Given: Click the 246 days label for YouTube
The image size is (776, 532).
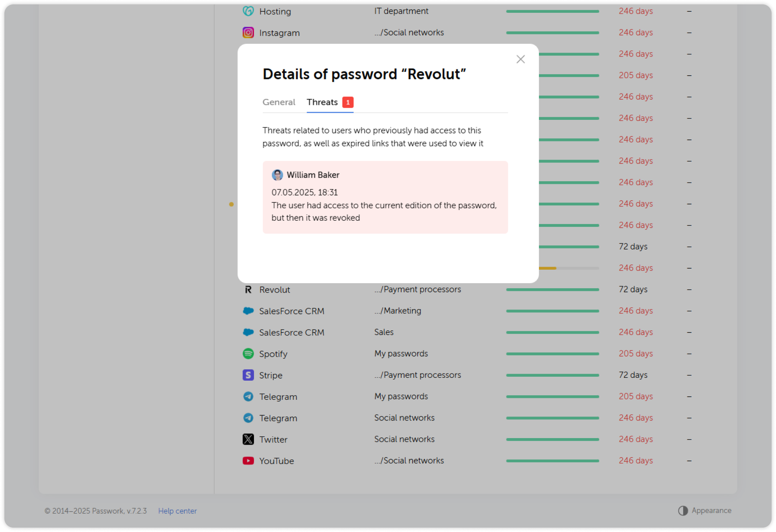Looking at the screenshot, I should [636, 461].
